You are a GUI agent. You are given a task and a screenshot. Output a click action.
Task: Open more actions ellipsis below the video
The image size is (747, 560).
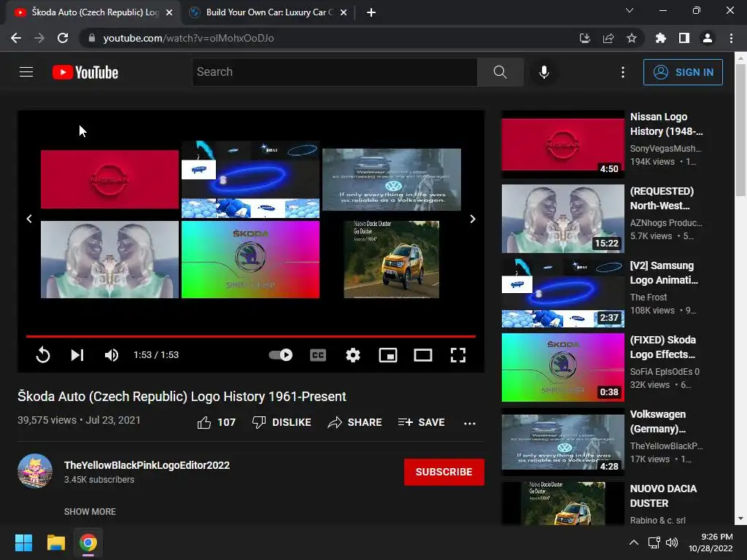pyautogui.click(x=470, y=423)
